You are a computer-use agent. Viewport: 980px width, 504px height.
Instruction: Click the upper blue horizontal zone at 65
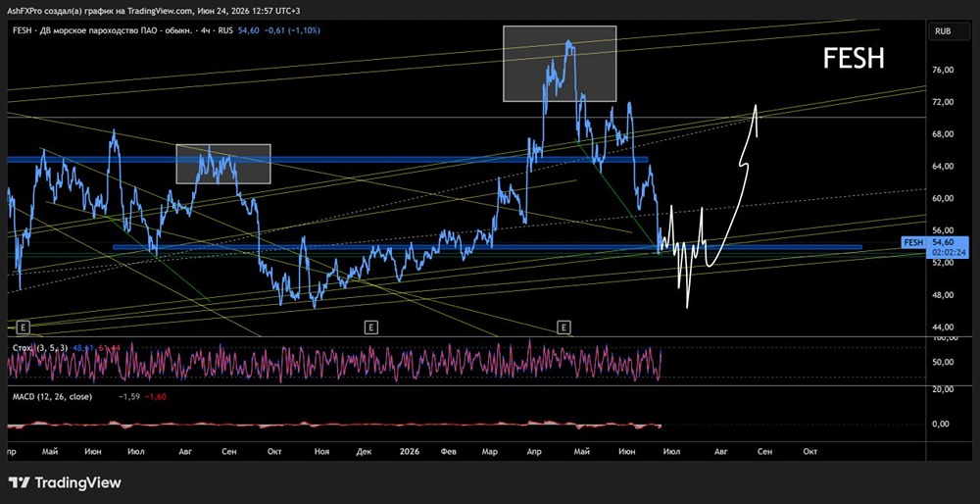(x=327, y=160)
